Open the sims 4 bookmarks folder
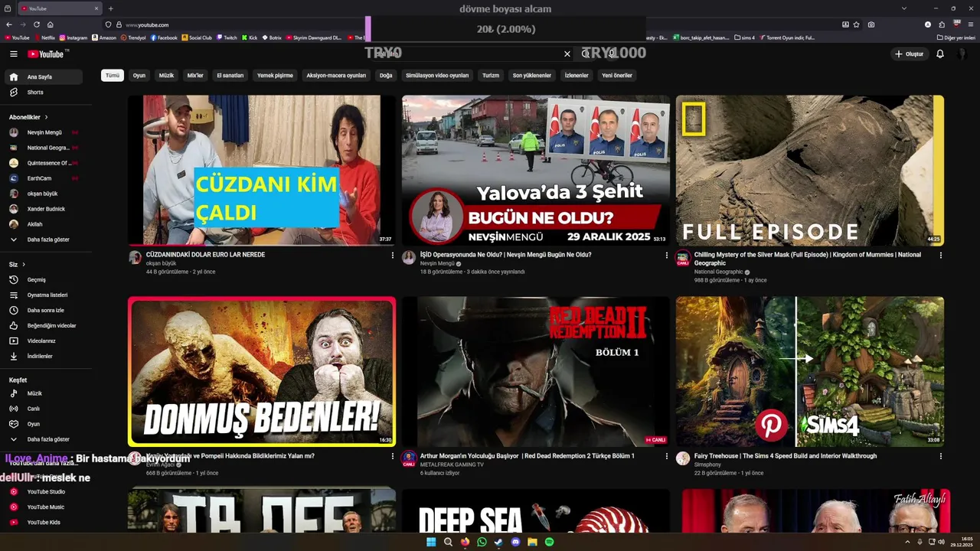The width and height of the screenshot is (980, 551). pos(744,37)
